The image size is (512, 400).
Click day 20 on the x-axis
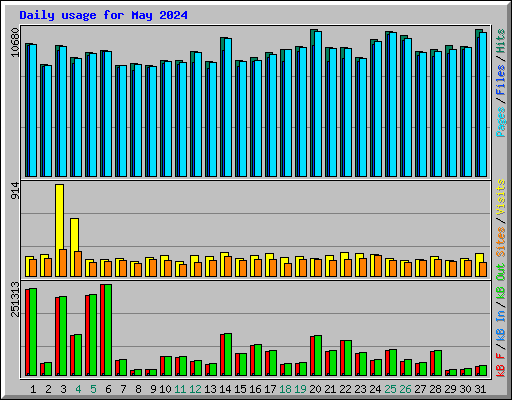[315, 389]
